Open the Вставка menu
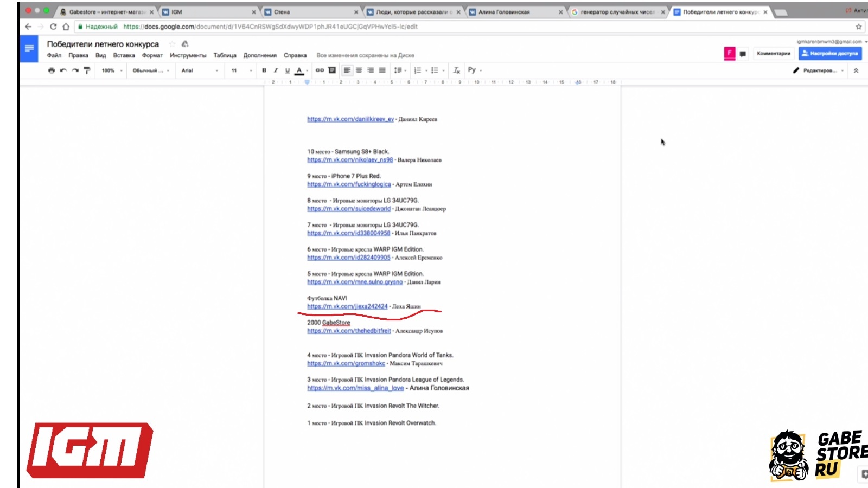The image size is (868, 488). [x=124, y=55]
